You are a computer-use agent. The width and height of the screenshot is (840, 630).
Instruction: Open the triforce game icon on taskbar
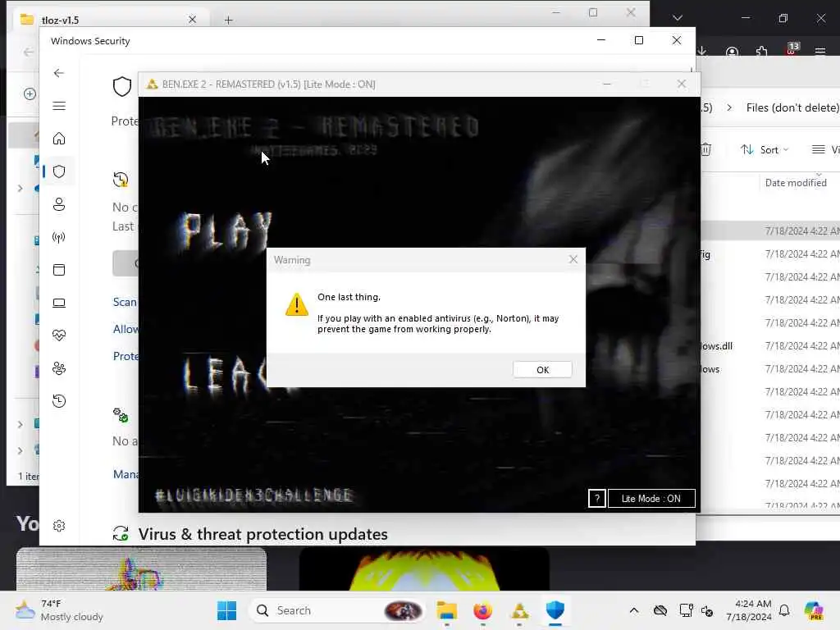[x=519, y=610]
